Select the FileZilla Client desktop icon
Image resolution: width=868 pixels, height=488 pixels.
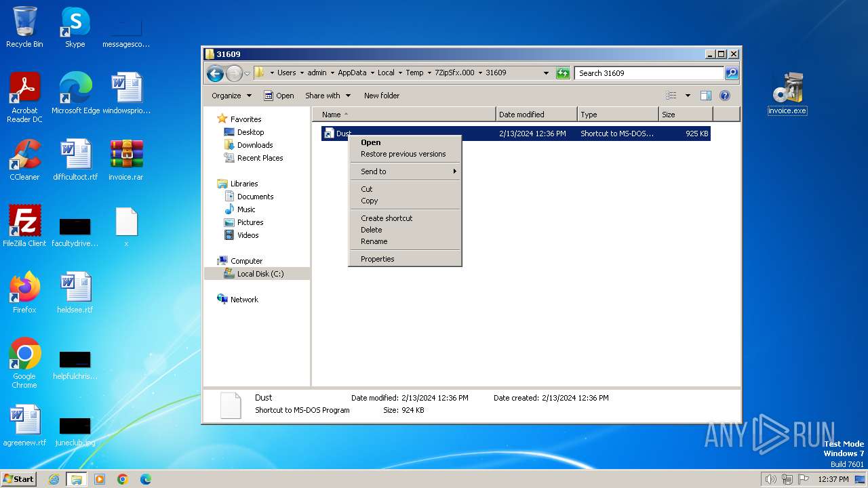click(24, 226)
